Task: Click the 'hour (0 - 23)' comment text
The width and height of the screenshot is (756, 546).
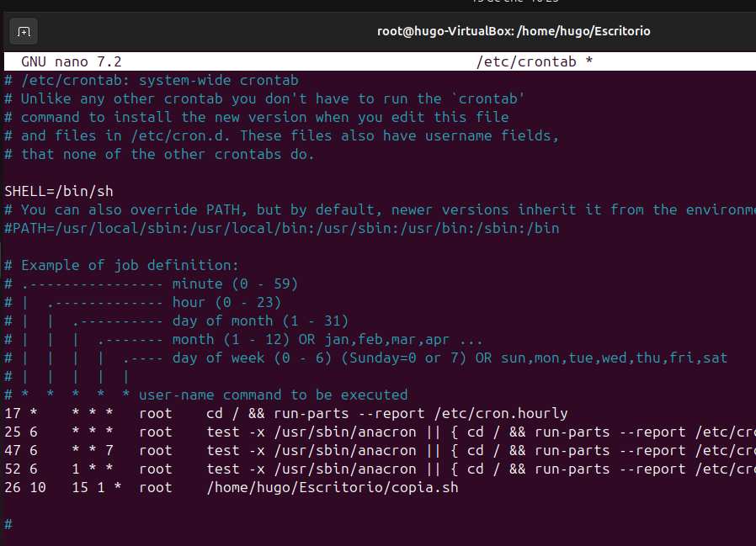Action: (x=226, y=303)
